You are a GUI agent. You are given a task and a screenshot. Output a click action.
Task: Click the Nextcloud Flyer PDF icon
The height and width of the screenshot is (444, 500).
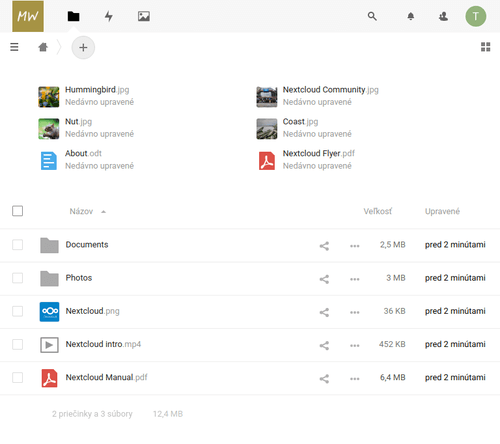pyautogui.click(x=267, y=161)
